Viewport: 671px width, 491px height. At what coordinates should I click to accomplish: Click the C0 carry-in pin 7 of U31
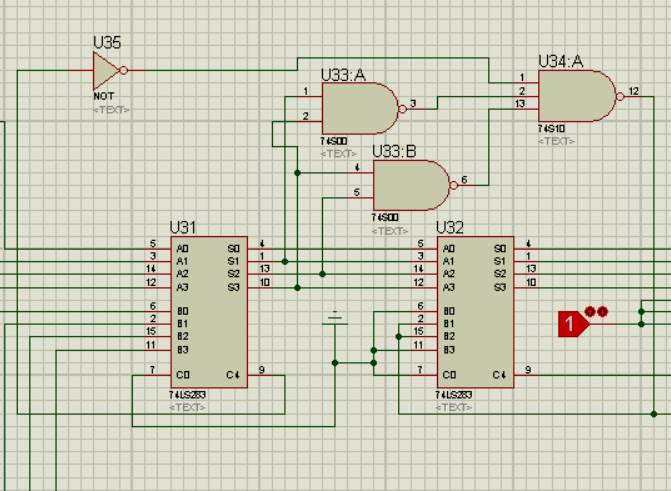[x=157, y=375]
